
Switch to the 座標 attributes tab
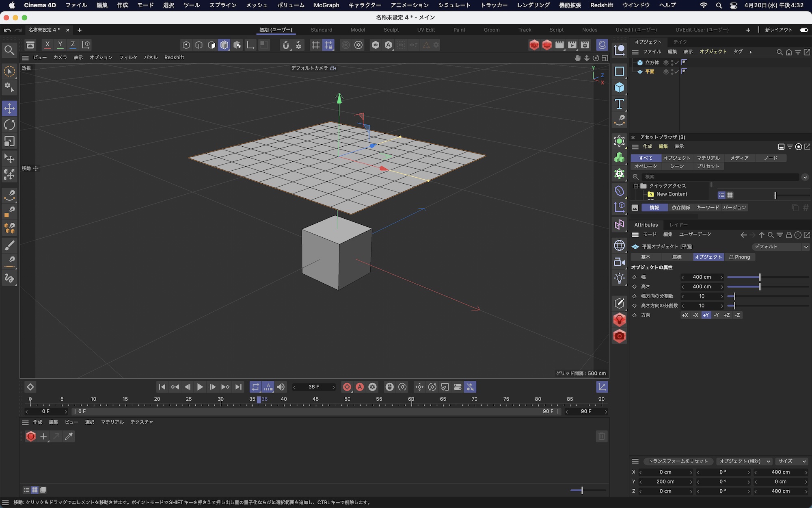point(677,257)
